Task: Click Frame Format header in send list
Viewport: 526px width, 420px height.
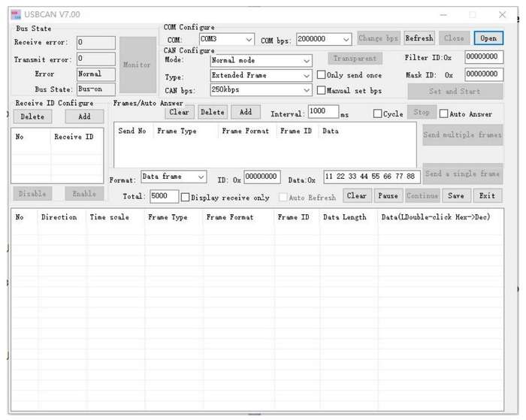Action: coord(246,131)
